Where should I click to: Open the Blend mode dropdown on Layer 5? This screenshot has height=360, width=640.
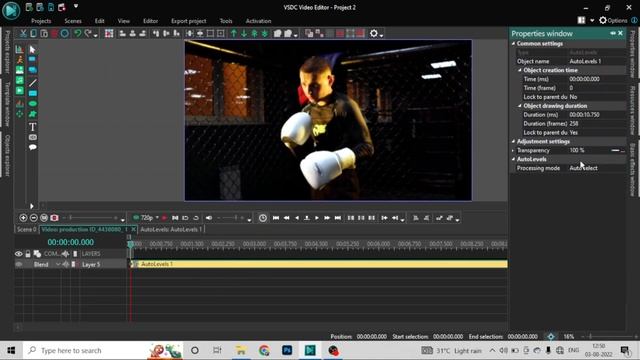pos(58,264)
